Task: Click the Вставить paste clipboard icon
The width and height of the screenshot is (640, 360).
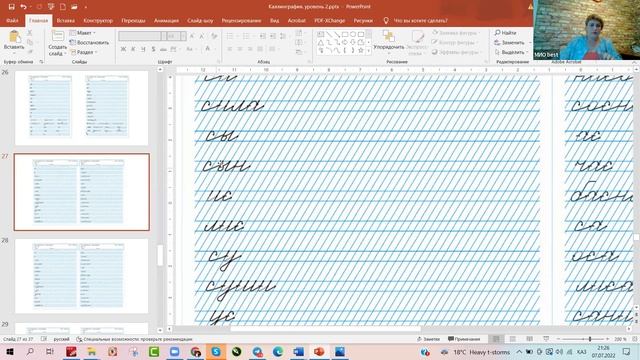Action: (x=14, y=36)
